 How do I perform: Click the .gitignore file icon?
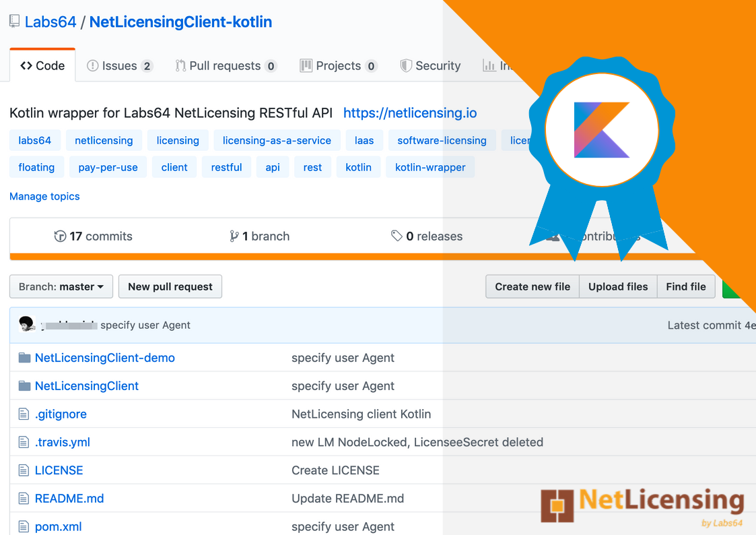(24, 414)
